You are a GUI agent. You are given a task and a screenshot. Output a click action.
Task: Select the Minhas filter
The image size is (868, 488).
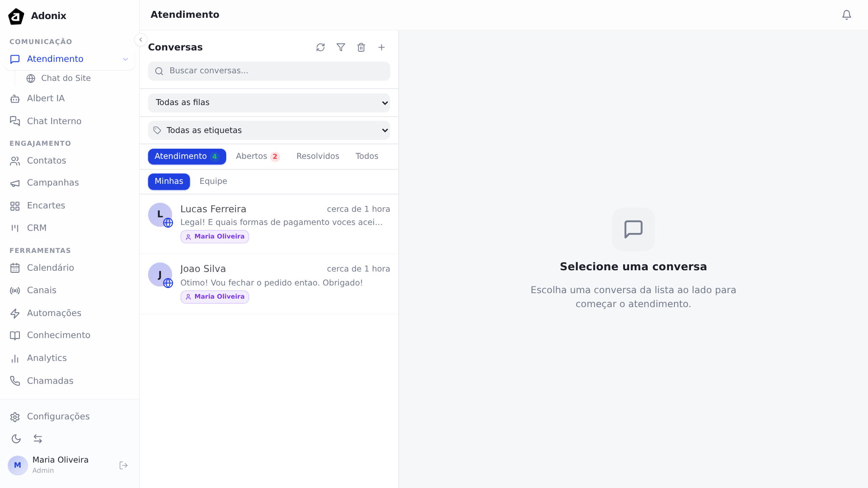(169, 181)
